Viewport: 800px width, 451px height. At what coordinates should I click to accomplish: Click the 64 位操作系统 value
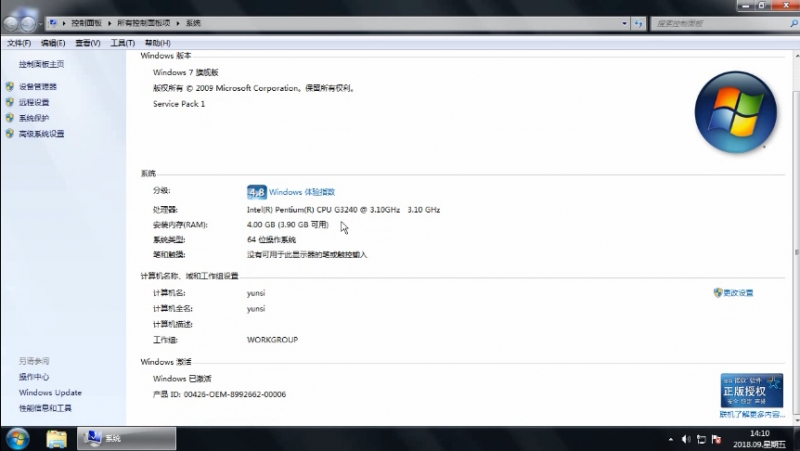click(x=271, y=240)
